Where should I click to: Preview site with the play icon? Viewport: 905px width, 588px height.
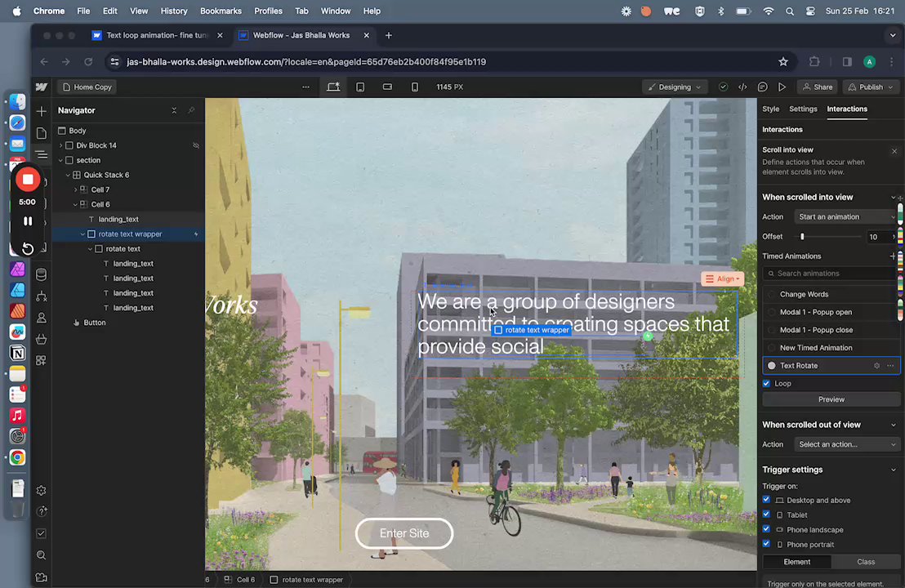782,87
